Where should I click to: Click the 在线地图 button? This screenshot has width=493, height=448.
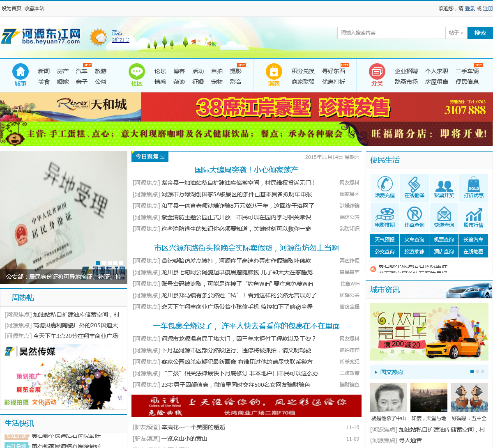coord(473,251)
